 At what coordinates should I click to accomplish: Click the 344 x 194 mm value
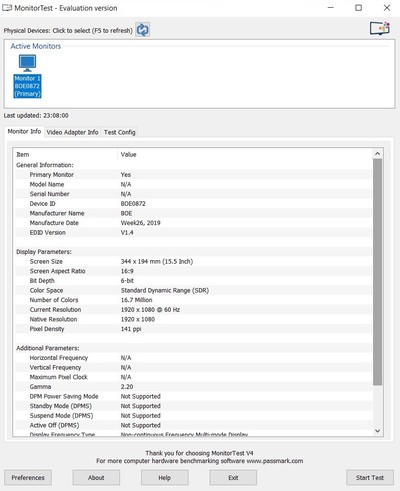[x=157, y=262]
